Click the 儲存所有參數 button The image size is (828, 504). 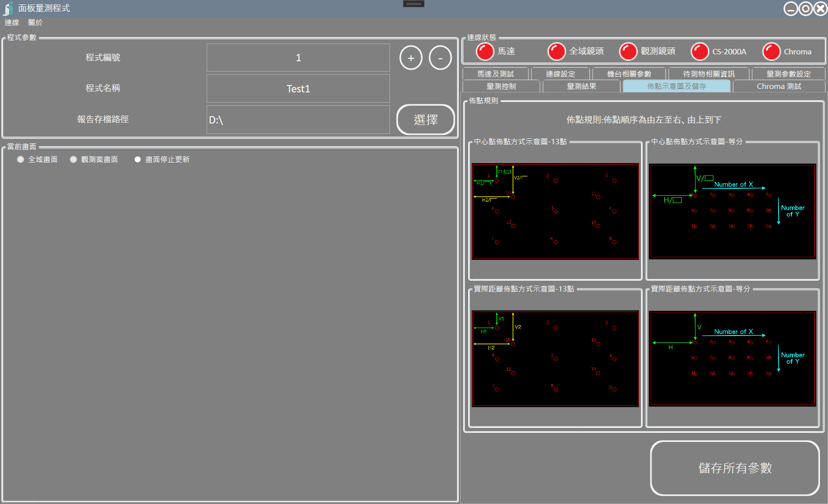(x=735, y=468)
